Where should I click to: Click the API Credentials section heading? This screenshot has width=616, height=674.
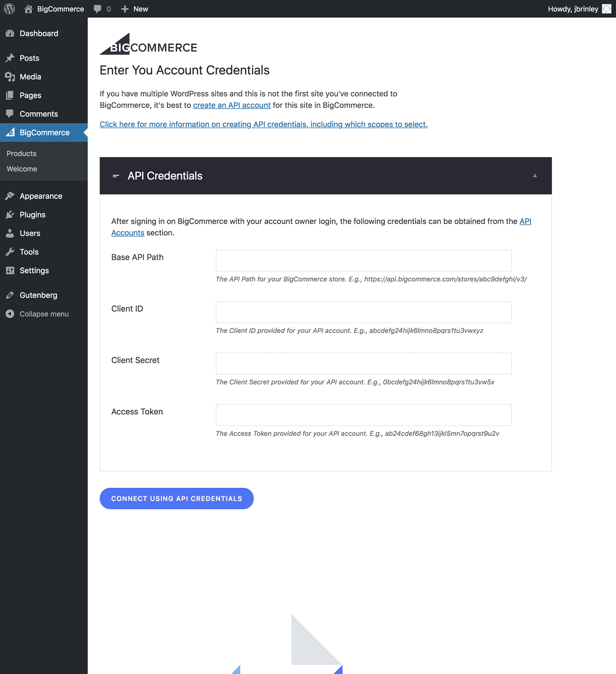[x=165, y=176]
